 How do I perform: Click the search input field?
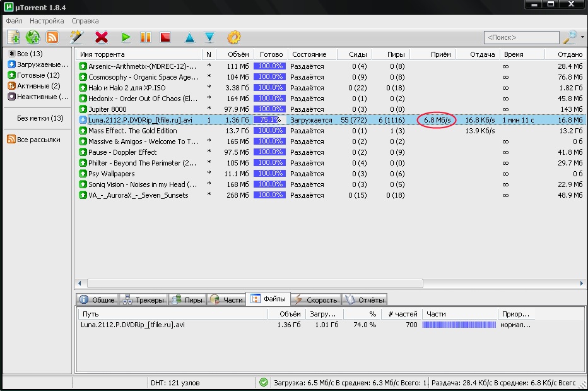pyautogui.click(x=520, y=38)
